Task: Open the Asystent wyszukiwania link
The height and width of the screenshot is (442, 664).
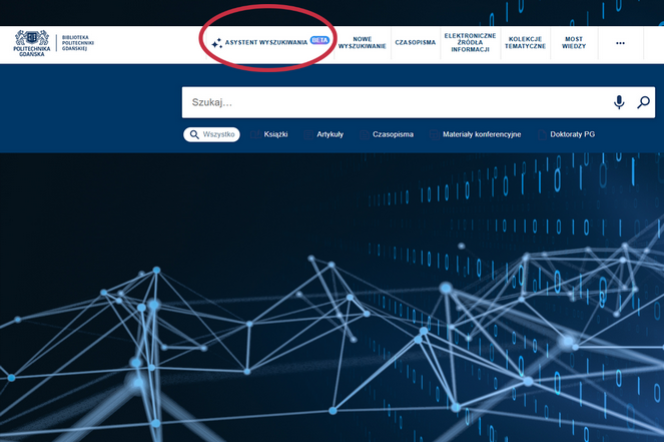Action: pos(266,43)
